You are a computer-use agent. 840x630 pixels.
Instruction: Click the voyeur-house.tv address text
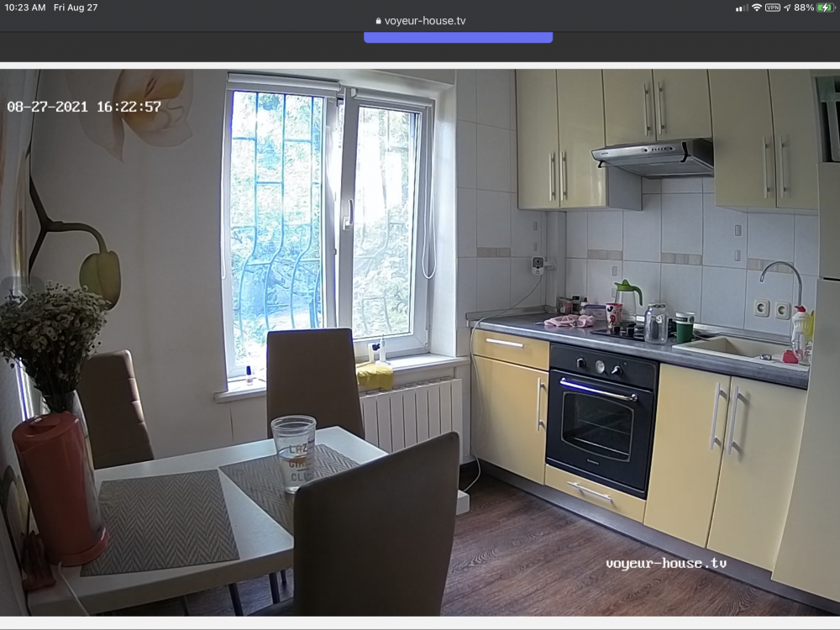[x=425, y=21]
